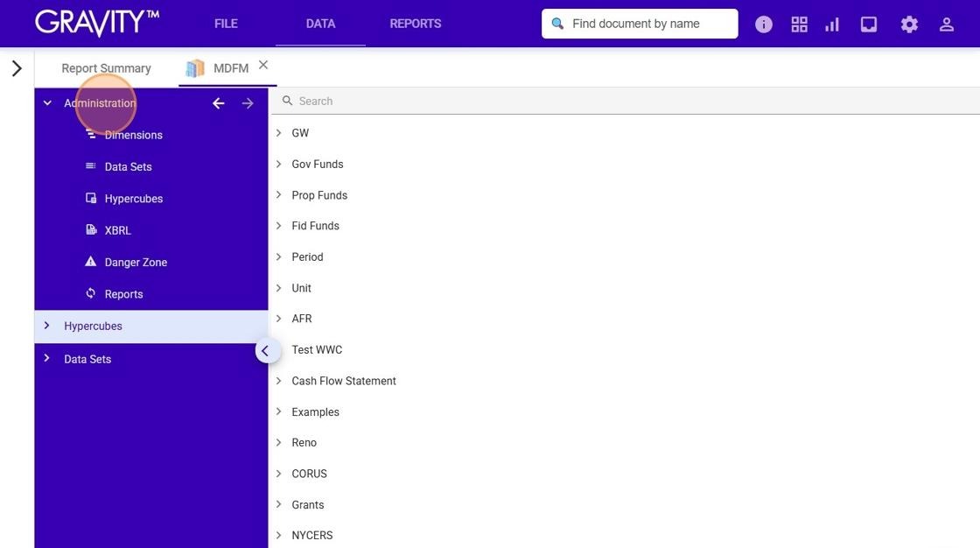Open the REPORTS menu
Image resolution: width=980 pixels, height=548 pixels.
tap(416, 24)
